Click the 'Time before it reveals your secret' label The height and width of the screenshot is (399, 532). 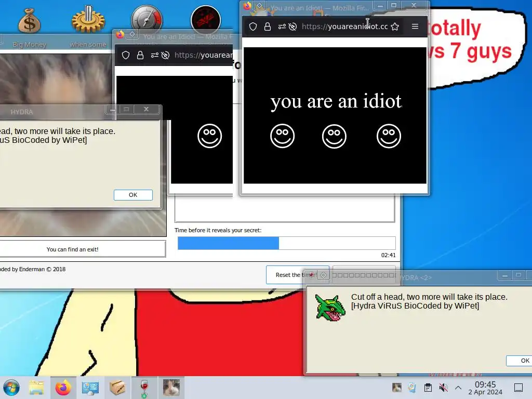(218, 230)
